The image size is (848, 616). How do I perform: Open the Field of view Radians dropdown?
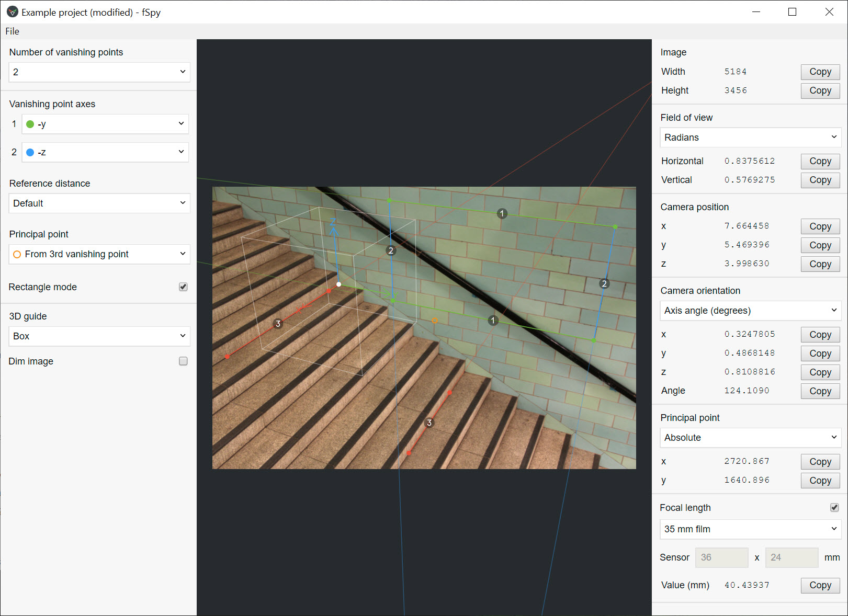tap(750, 138)
